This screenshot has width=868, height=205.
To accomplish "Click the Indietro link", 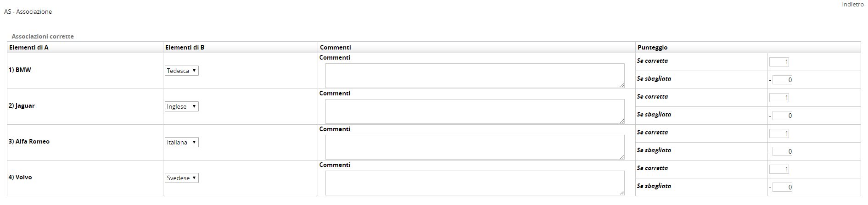I will 852,5.
